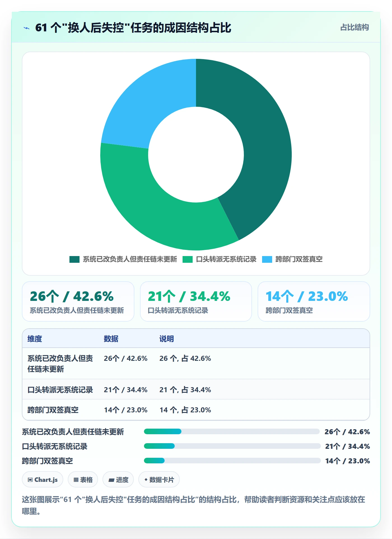The height and width of the screenshot is (539, 392).
Task: Click the description cell "21 个, 占 34.4%"
Action: (185, 390)
